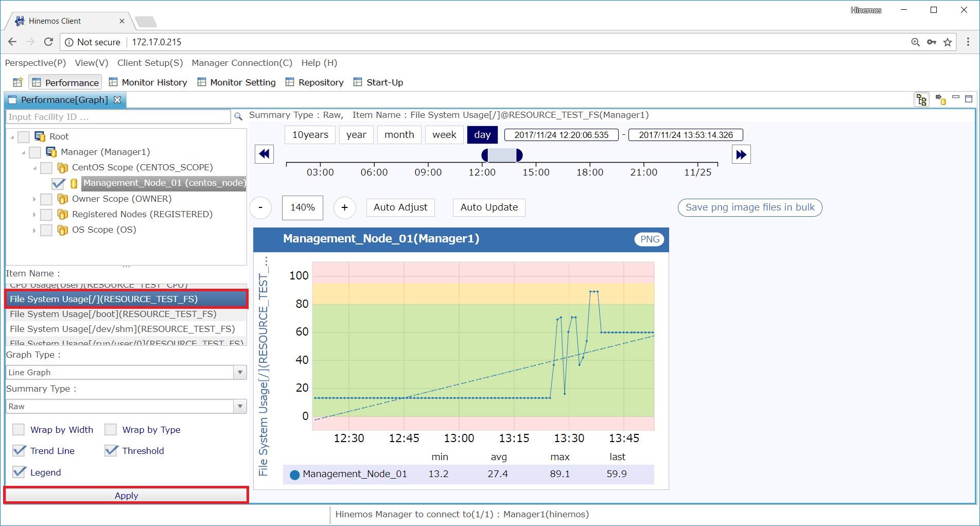Viewport: 980px width, 526px height.
Task: Maximize the Performance[Graph] view panel
Action: (969, 99)
